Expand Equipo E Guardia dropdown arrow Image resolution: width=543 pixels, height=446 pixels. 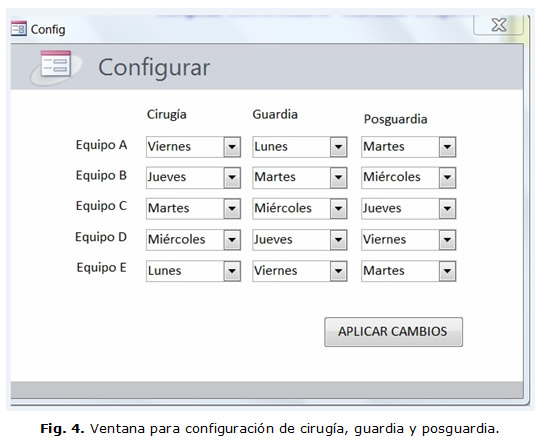click(x=338, y=271)
